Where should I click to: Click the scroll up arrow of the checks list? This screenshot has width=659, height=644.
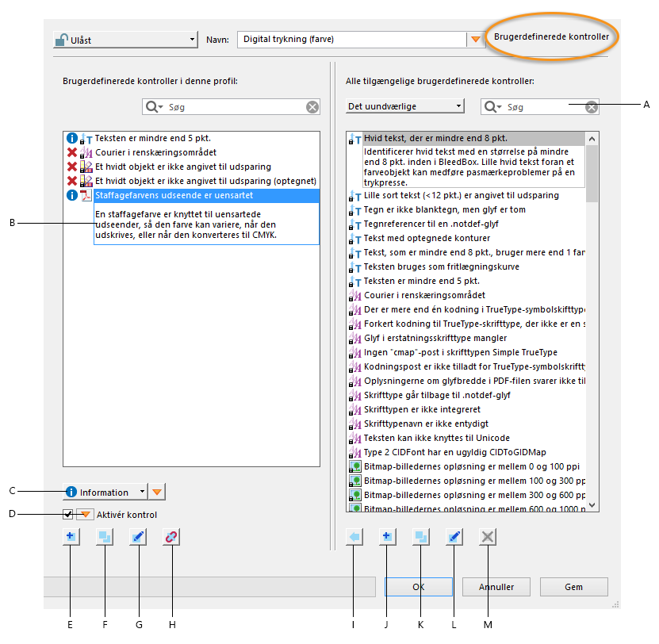592,139
